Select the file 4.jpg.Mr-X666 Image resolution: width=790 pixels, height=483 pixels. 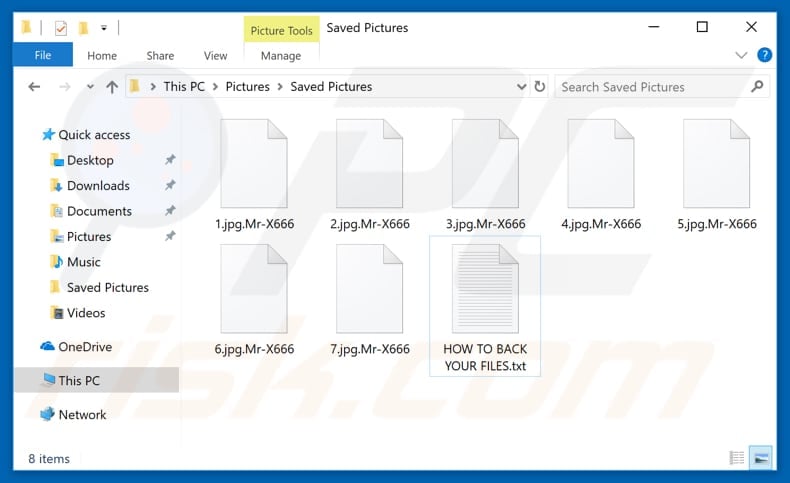(x=601, y=174)
